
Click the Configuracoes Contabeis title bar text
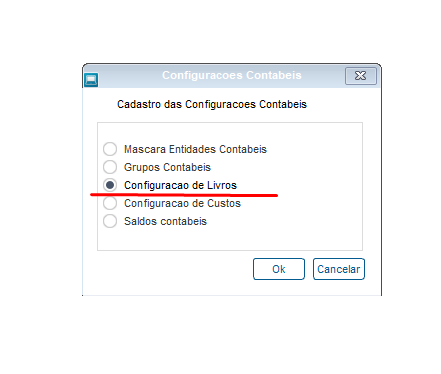[x=232, y=75]
